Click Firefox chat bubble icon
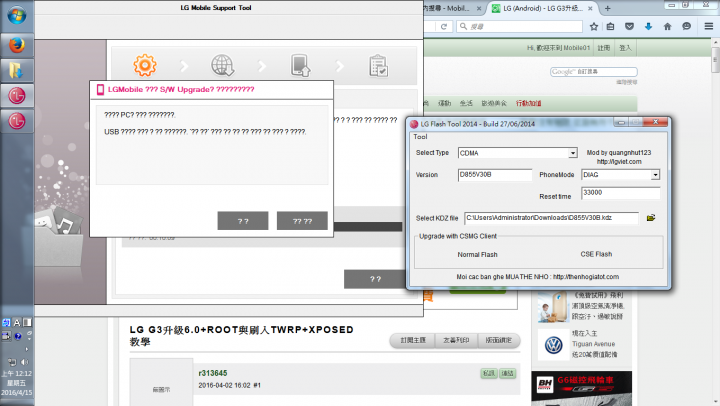The image size is (720, 406). coord(686,27)
